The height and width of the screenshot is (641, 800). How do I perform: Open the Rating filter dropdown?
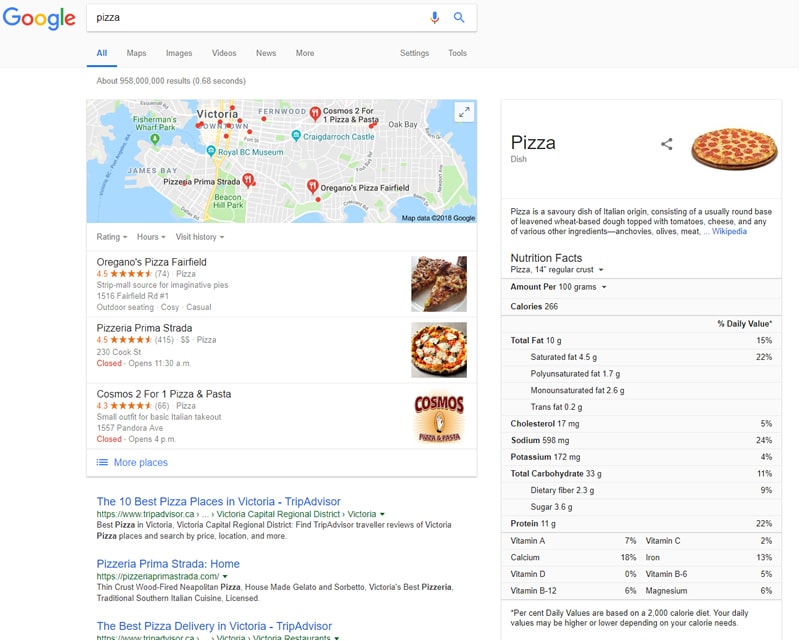point(110,235)
